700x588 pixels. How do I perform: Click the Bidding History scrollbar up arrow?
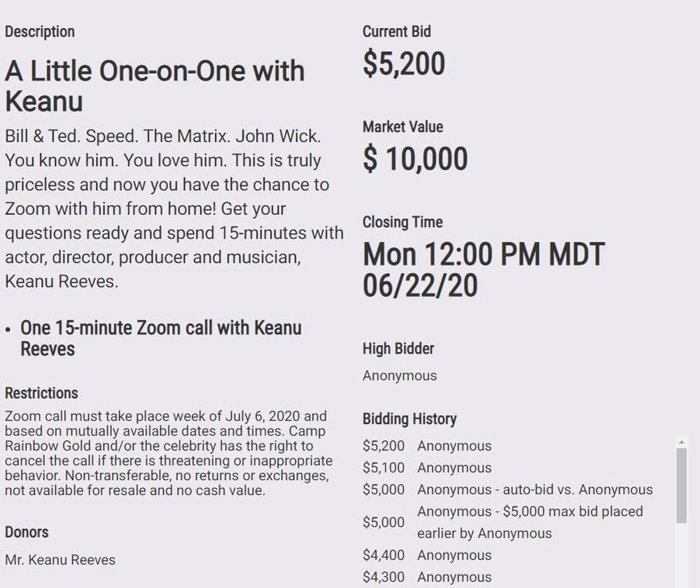coord(681,442)
